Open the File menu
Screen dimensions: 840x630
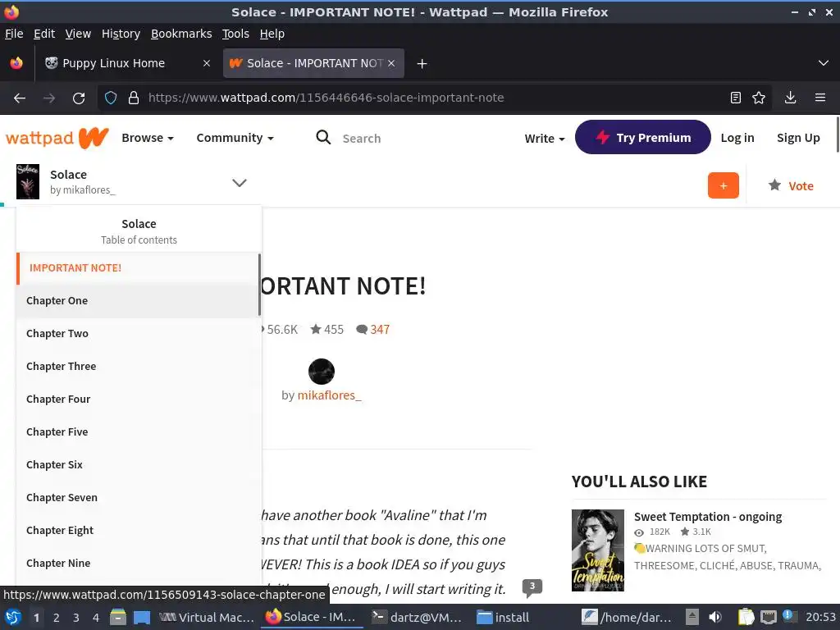14,34
